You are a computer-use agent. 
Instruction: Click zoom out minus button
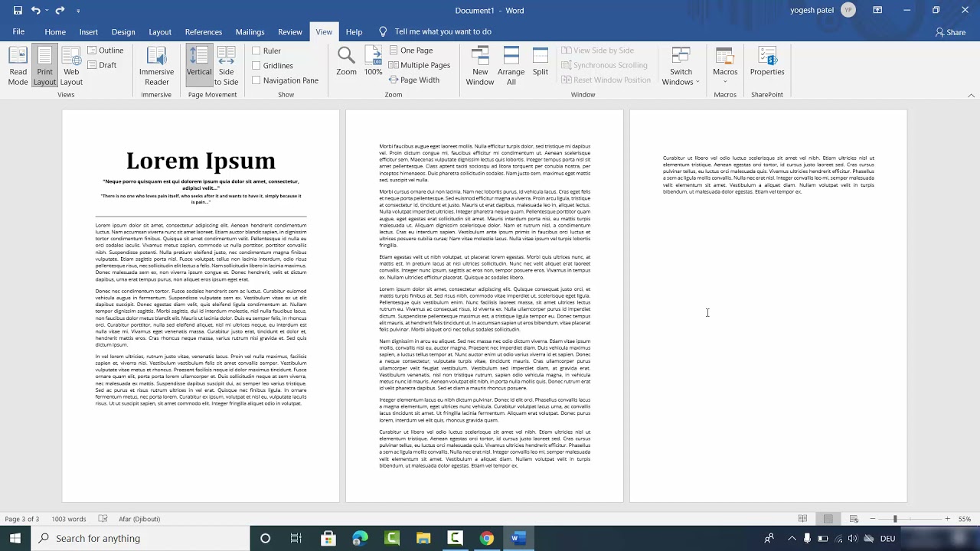pos(873,519)
